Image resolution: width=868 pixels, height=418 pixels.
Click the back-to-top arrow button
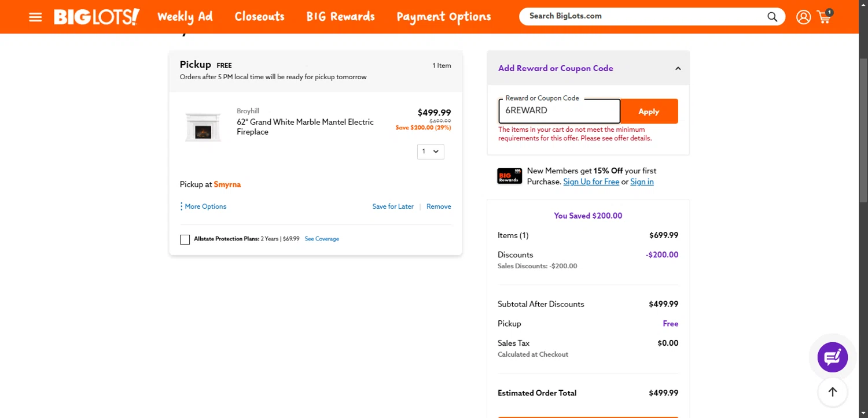833,392
